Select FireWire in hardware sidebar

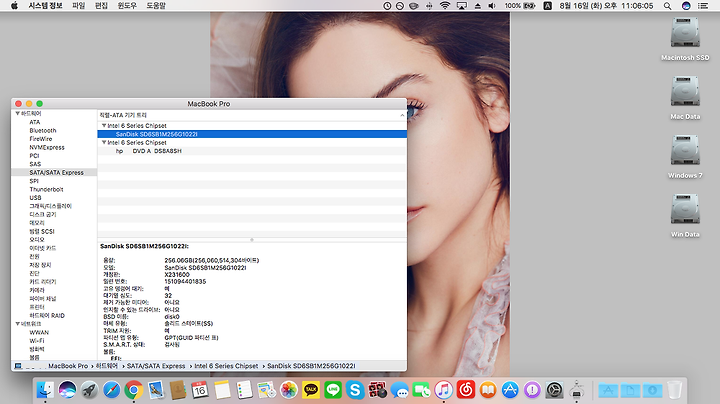point(41,139)
